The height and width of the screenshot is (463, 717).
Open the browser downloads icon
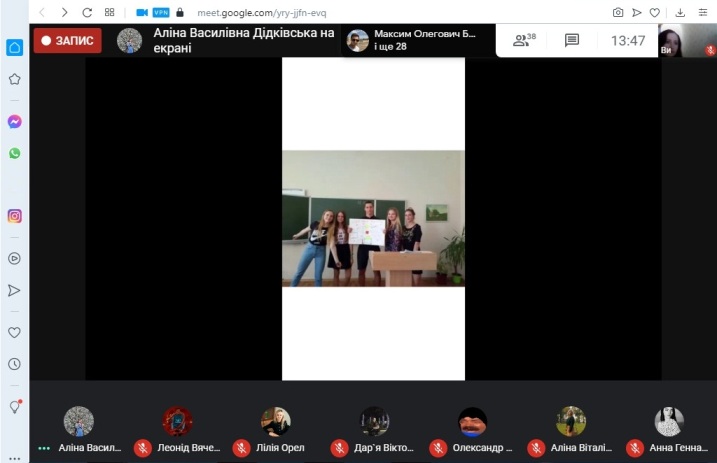pyautogui.click(x=680, y=12)
